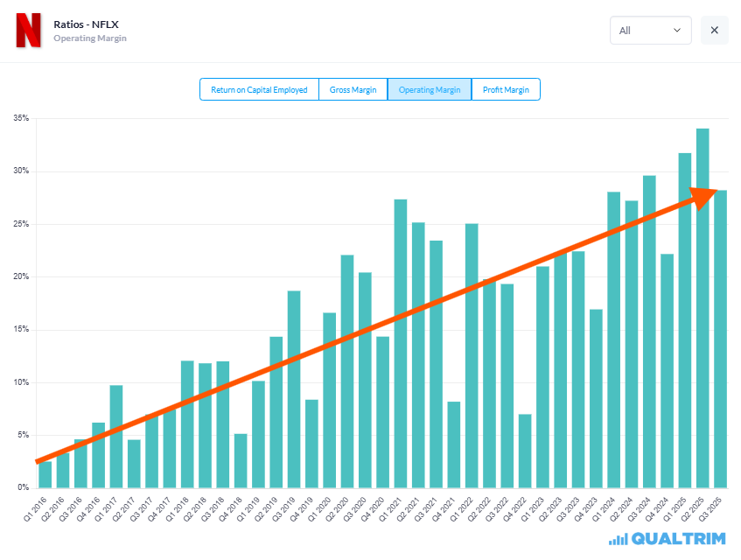741x560 pixels.
Task: Click the 0% y-axis label
Action: [23, 487]
